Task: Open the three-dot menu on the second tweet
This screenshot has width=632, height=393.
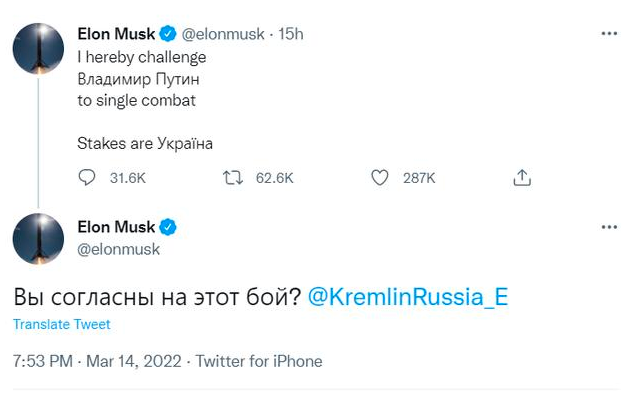Action: click(x=609, y=227)
